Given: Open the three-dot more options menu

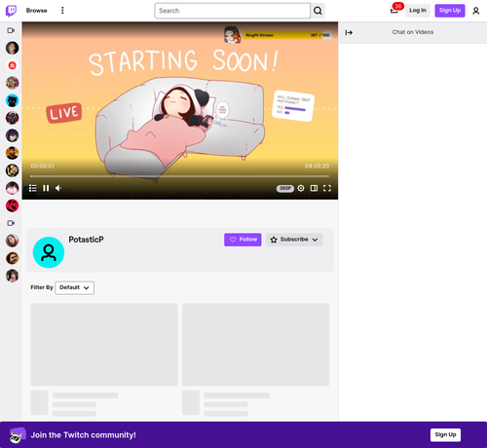Looking at the screenshot, I should pyautogui.click(x=62, y=11).
